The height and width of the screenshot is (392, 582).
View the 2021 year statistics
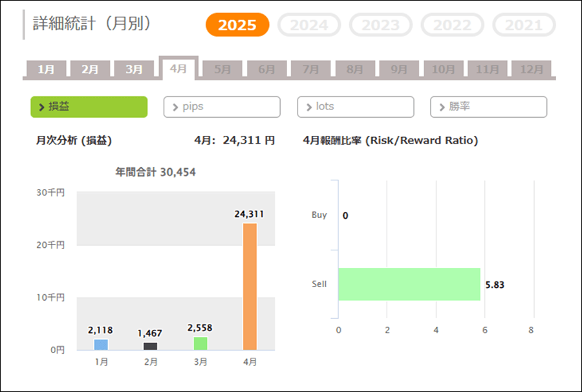(524, 25)
